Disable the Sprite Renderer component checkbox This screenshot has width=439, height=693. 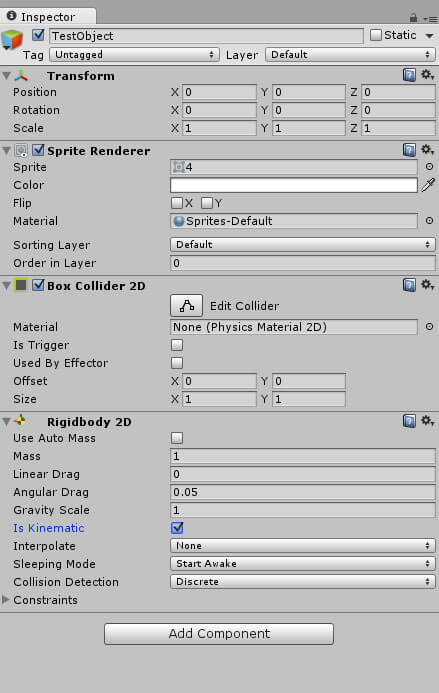pos(38,150)
